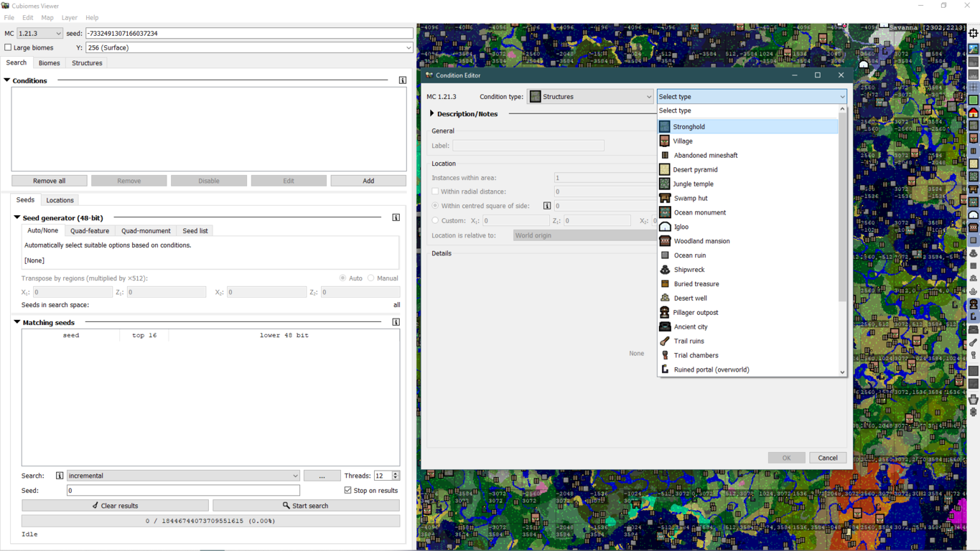Click the Start search button
The image size is (980, 551).
point(306,506)
